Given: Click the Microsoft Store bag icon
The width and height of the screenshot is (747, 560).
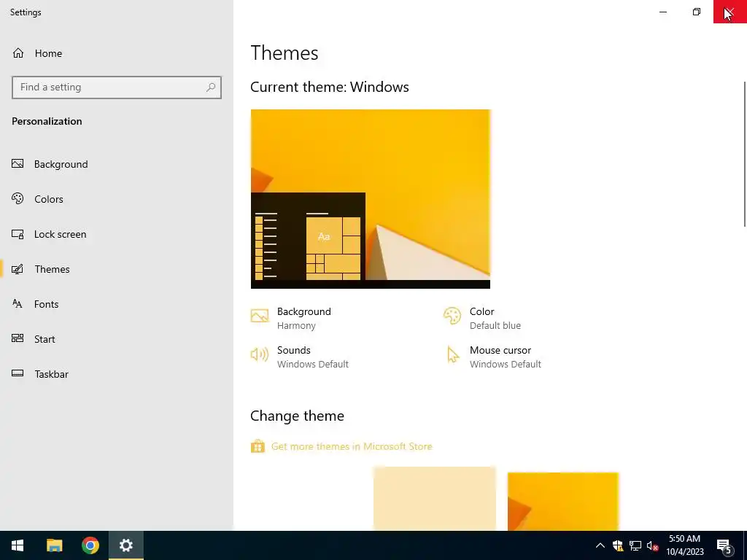Looking at the screenshot, I should 258,446.
